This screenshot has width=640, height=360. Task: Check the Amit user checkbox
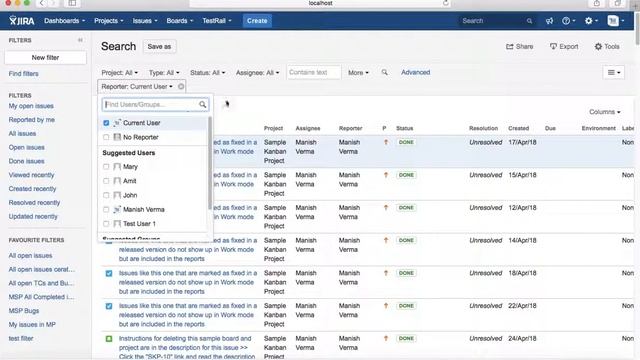click(106, 181)
